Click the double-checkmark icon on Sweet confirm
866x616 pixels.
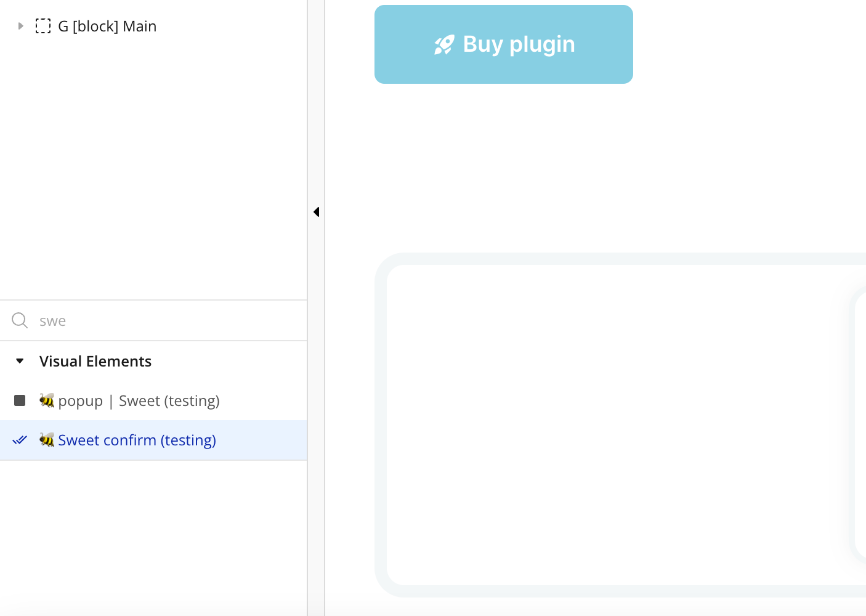(x=20, y=440)
